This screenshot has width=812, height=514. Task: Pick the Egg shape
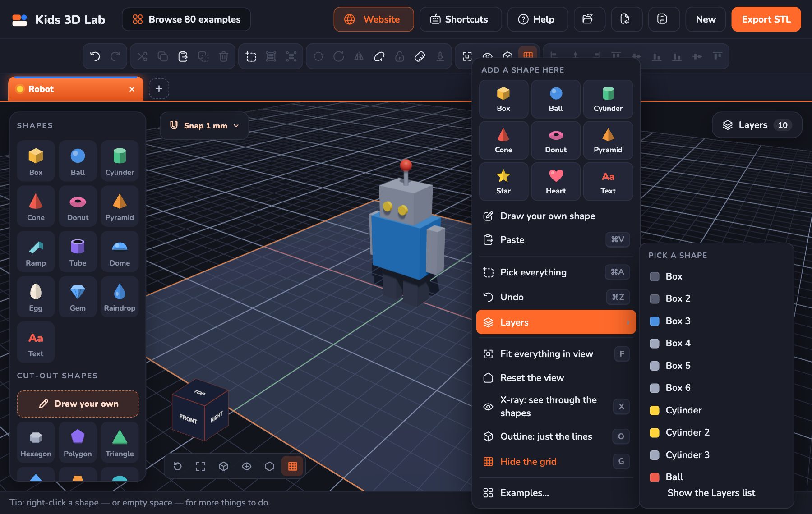pos(36,297)
